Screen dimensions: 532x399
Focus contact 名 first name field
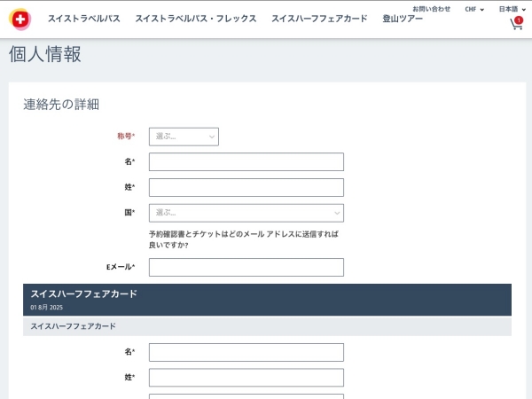pos(246,162)
